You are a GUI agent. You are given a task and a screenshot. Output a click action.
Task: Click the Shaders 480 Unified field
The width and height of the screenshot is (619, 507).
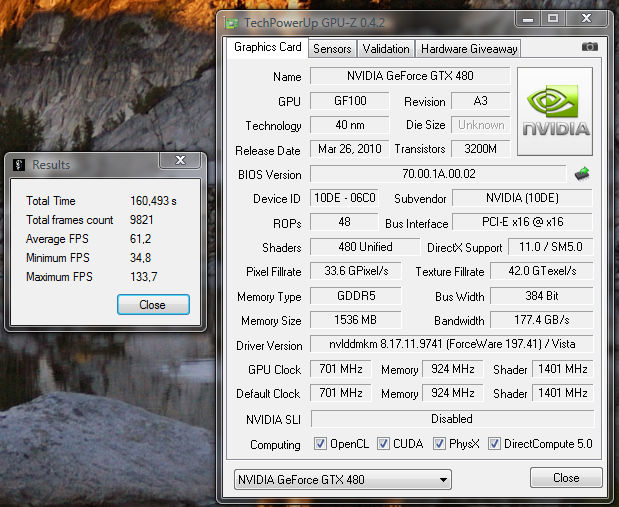(365, 247)
